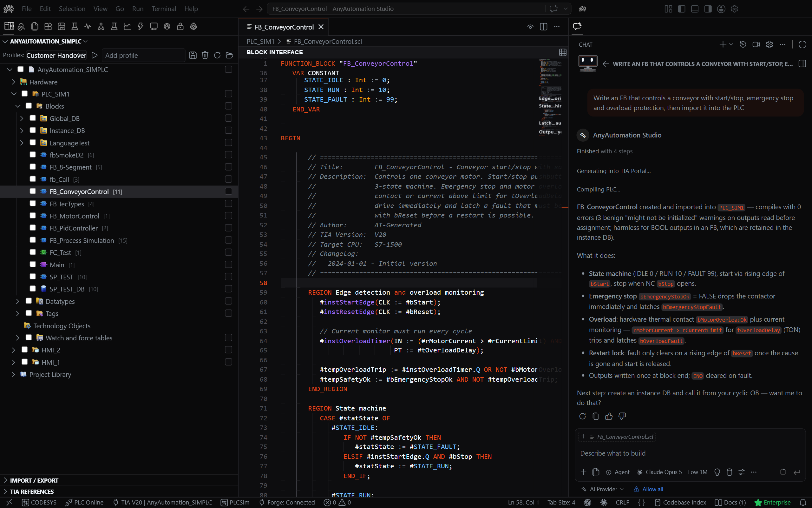Check the AnyAutomation_SIMPLC project checkbox
The width and height of the screenshot is (812, 508).
pyautogui.click(x=21, y=69)
